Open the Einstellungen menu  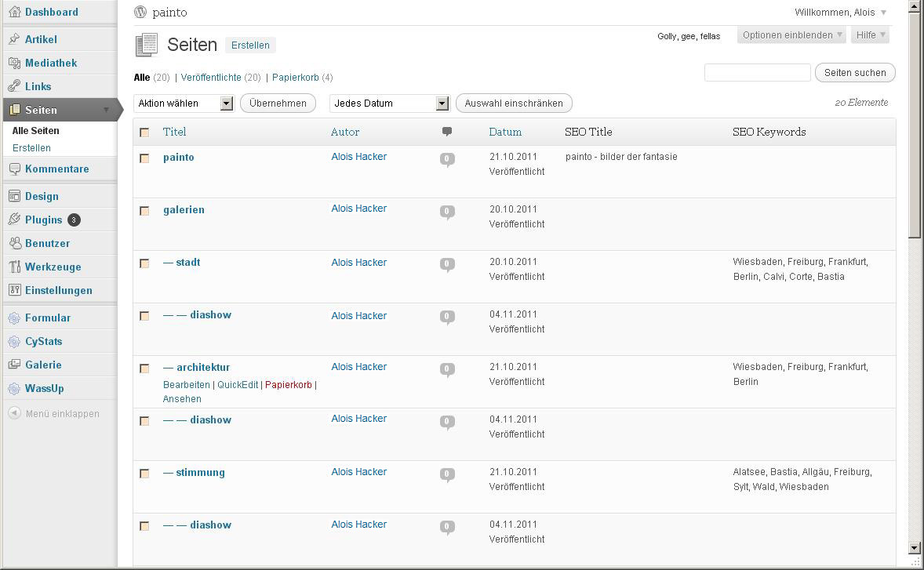(x=58, y=290)
